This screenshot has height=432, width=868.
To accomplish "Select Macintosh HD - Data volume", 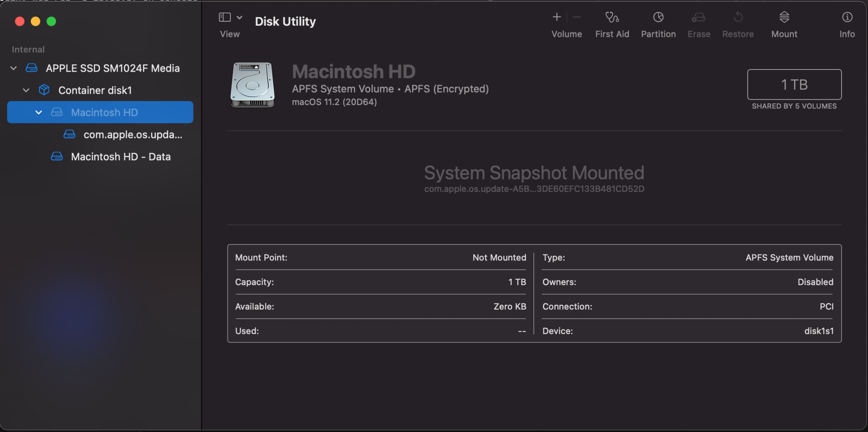I will click(x=121, y=157).
